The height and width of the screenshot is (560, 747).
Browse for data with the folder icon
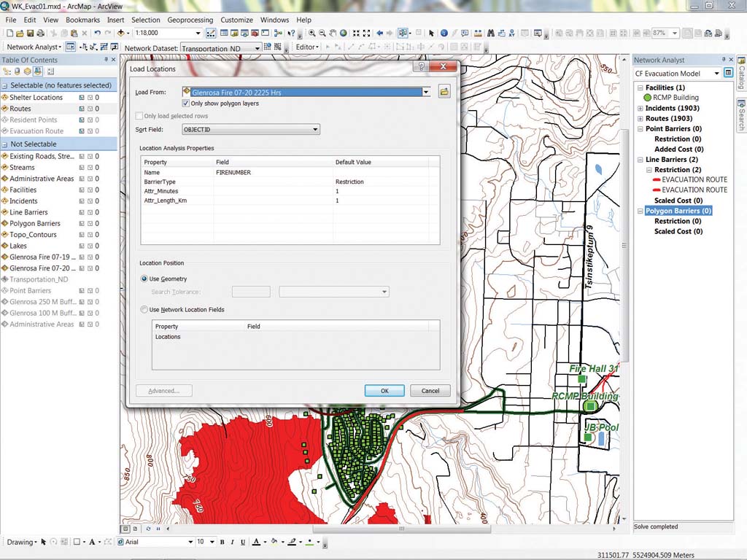point(444,92)
